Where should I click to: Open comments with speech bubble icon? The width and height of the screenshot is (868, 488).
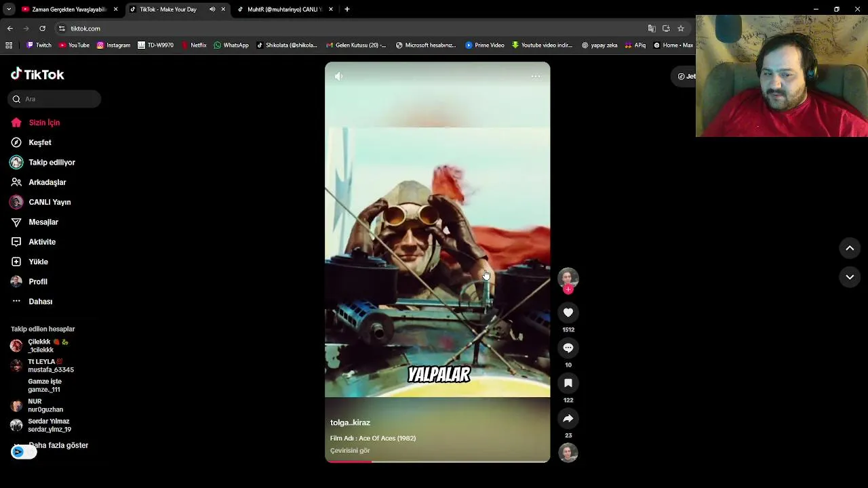(x=568, y=348)
